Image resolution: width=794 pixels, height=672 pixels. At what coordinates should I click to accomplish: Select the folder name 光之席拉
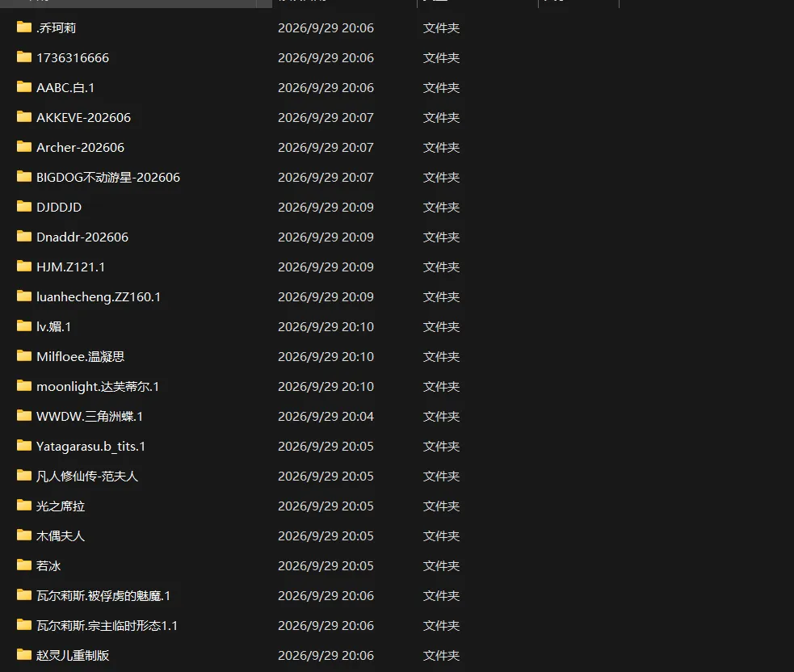(x=61, y=506)
